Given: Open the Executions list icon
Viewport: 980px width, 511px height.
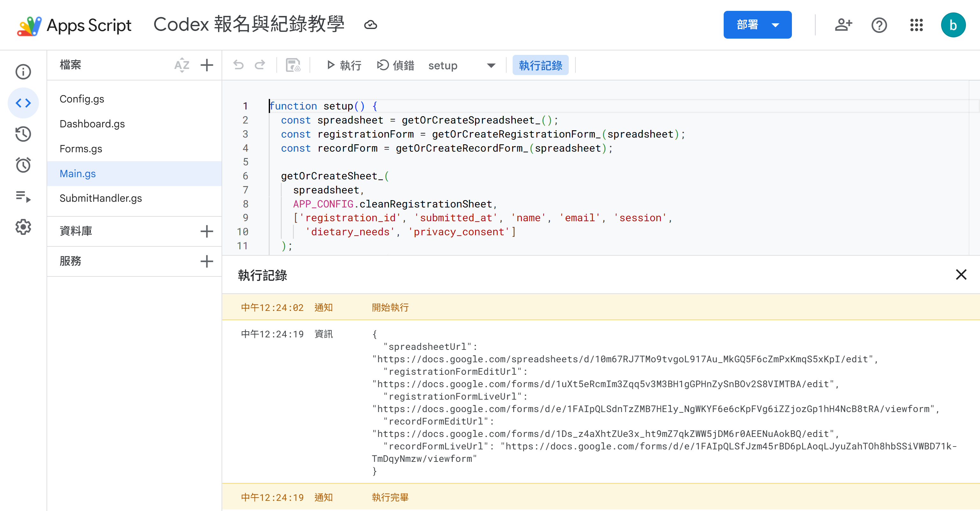Looking at the screenshot, I should pos(23,196).
